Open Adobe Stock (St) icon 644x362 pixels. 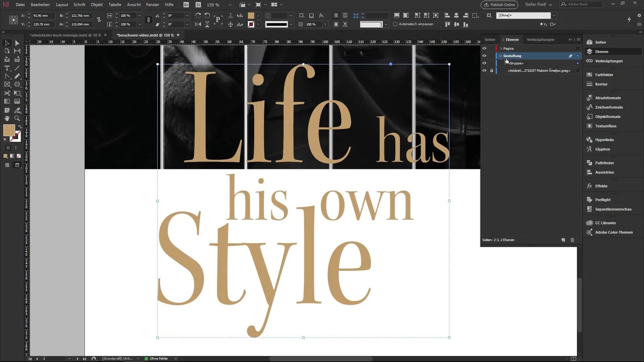pos(198,5)
